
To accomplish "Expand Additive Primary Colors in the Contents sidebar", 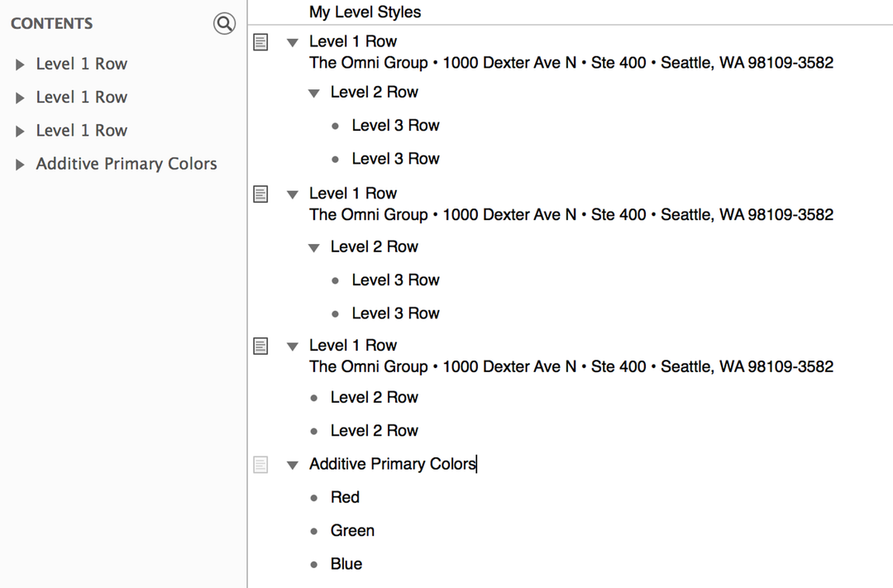I will point(20,165).
